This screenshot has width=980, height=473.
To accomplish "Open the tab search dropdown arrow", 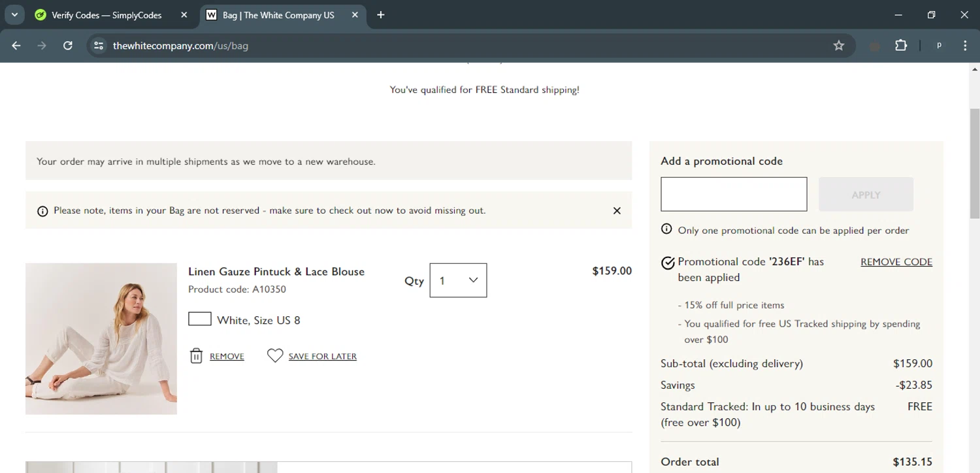I will tap(14, 15).
